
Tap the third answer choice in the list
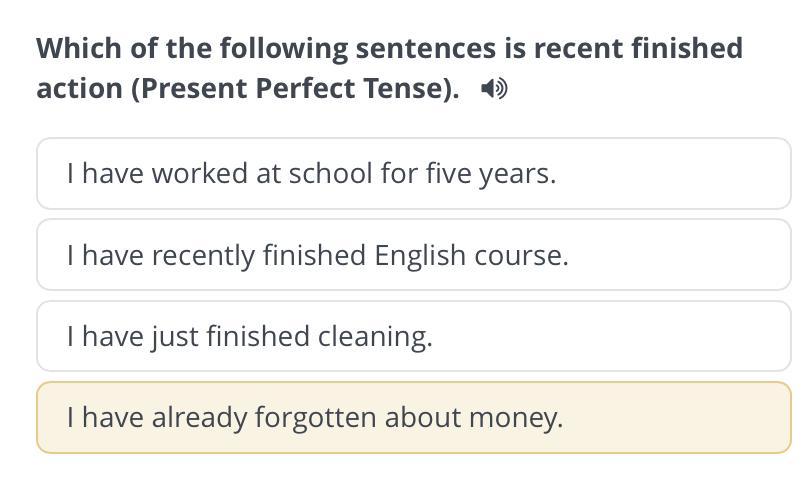[413, 336]
